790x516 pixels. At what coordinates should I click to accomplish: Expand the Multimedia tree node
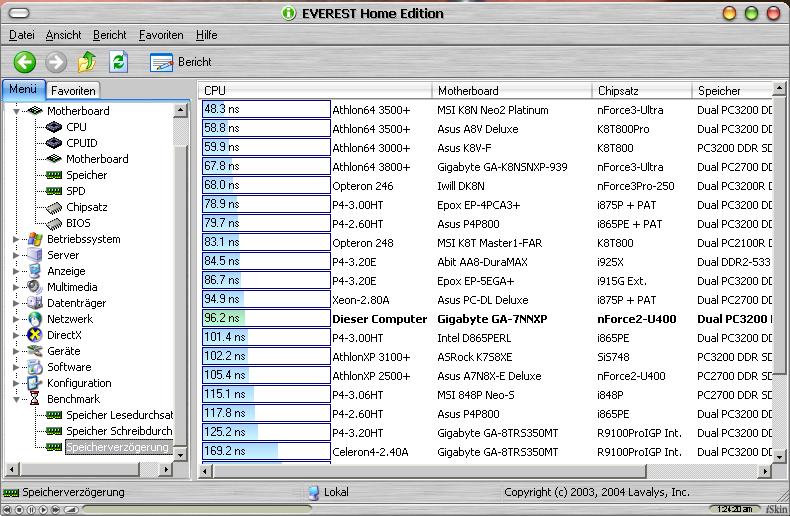point(16,287)
